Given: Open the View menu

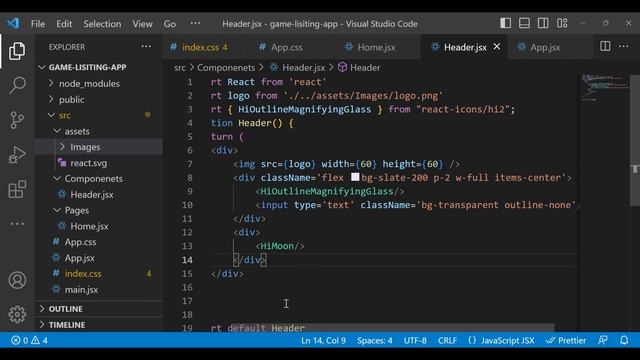Looking at the screenshot, I should [x=142, y=24].
